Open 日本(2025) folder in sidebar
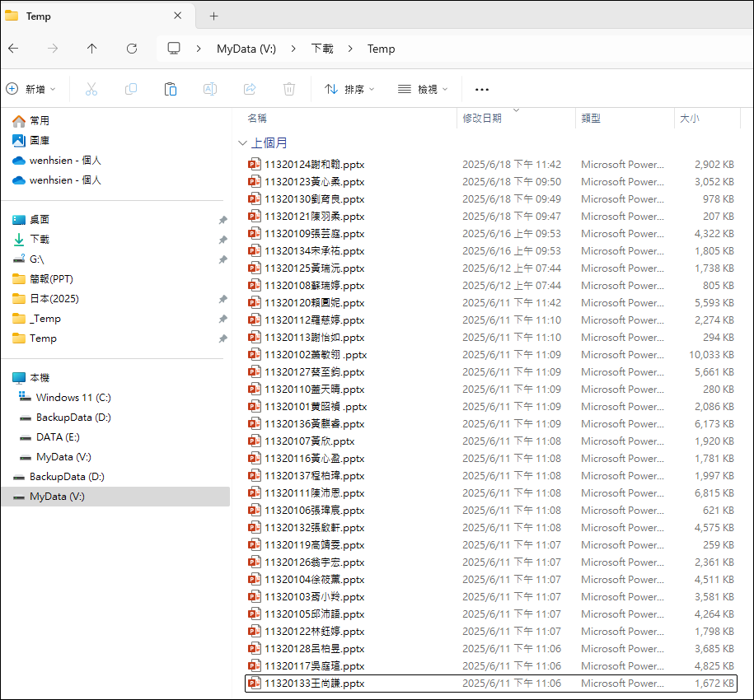 pos(54,299)
